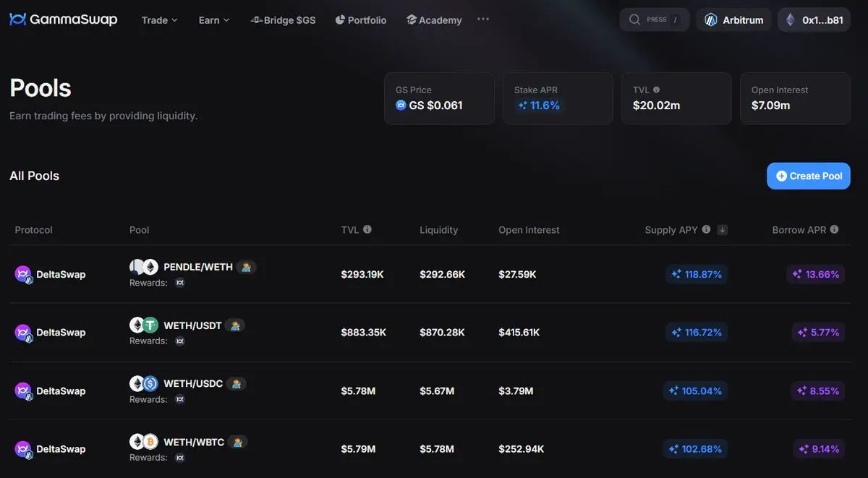868x478 pixels.
Task: Click the Open Interest column header
Action: tap(529, 230)
